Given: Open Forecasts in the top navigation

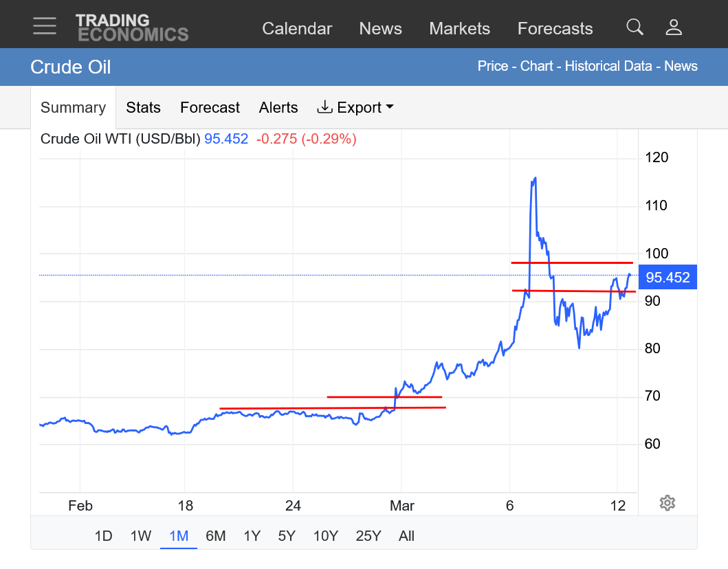Looking at the screenshot, I should [555, 29].
